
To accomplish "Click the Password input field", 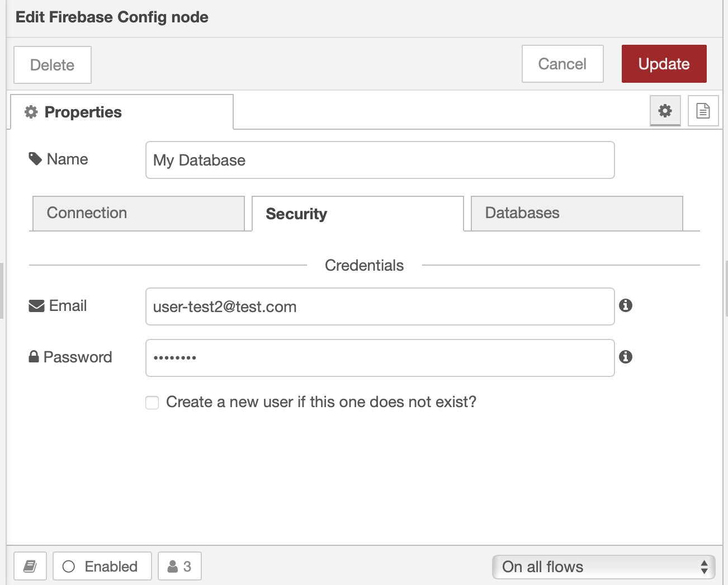I will tap(380, 358).
